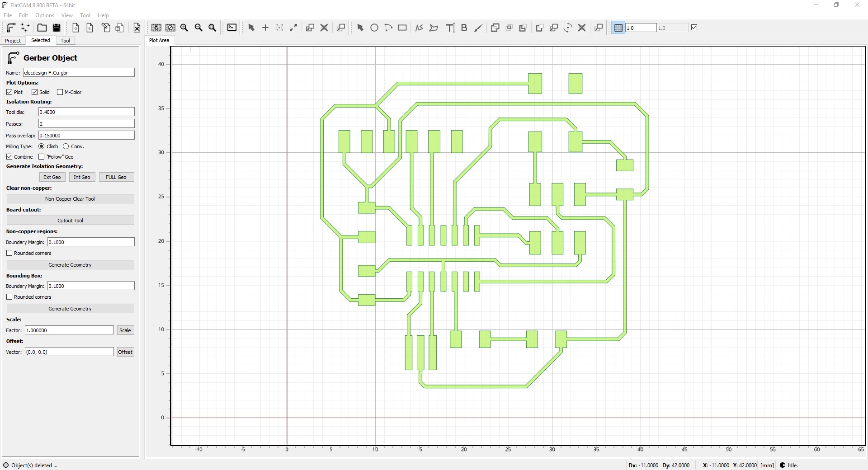Select the Add Polygon tool

tap(434, 28)
